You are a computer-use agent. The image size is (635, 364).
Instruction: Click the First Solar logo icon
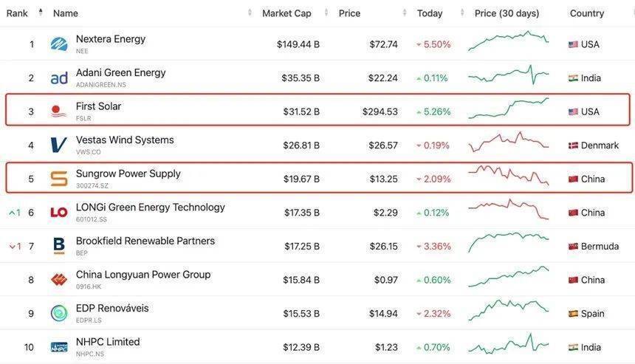point(59,111)
